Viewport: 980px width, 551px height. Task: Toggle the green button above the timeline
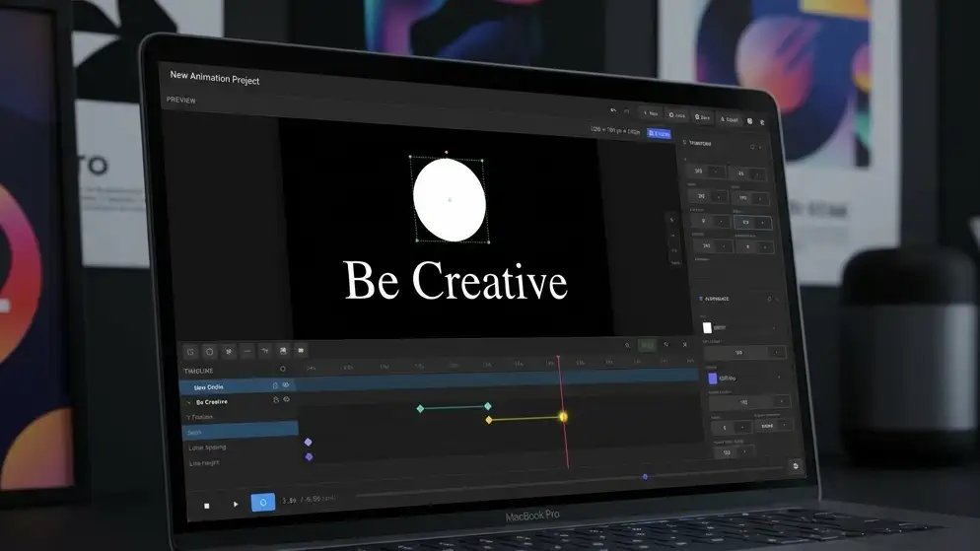[x=647, y=345]
